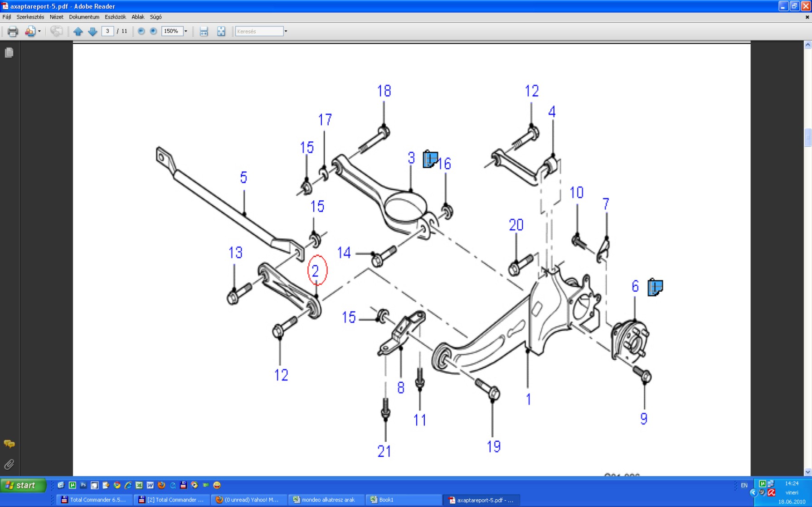Click the zoom in plus button
The width and height of the screenshot is (812, 507).
tap(153, 31)
